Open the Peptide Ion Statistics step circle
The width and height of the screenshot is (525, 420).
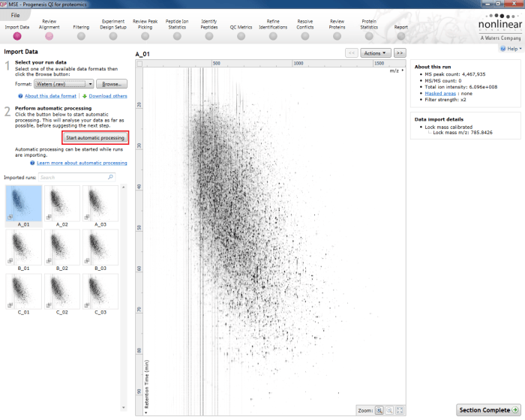pos(177,36)
